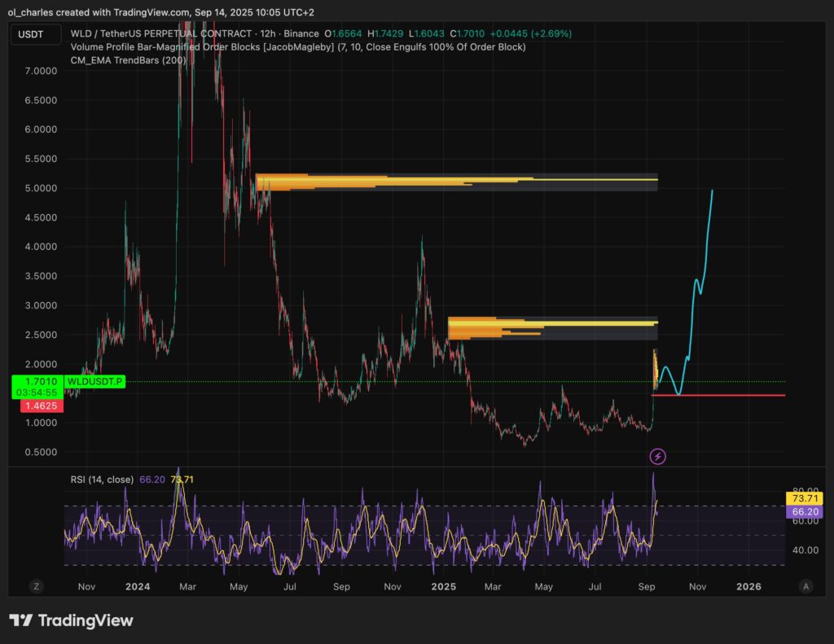Select the 12h timeframe in the chart title
The image size is (834, 644).
(266, 33)
